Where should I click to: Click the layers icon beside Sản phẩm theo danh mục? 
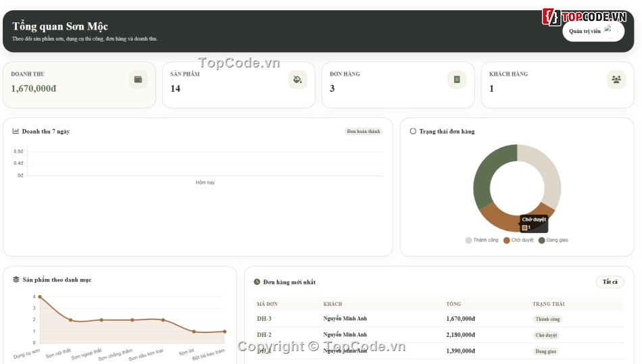[x=16, y=280]
